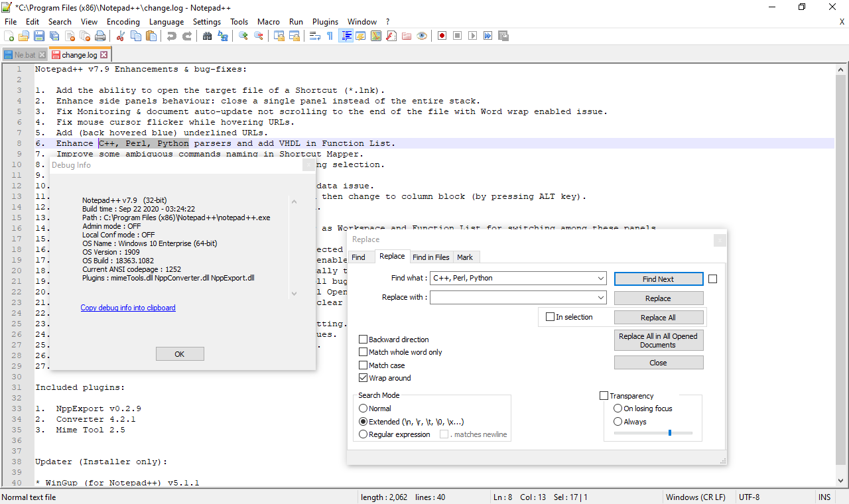Open the Plugins menu
Image resolution: width=849 pixels, height=504 pixels.
(325, 22)
